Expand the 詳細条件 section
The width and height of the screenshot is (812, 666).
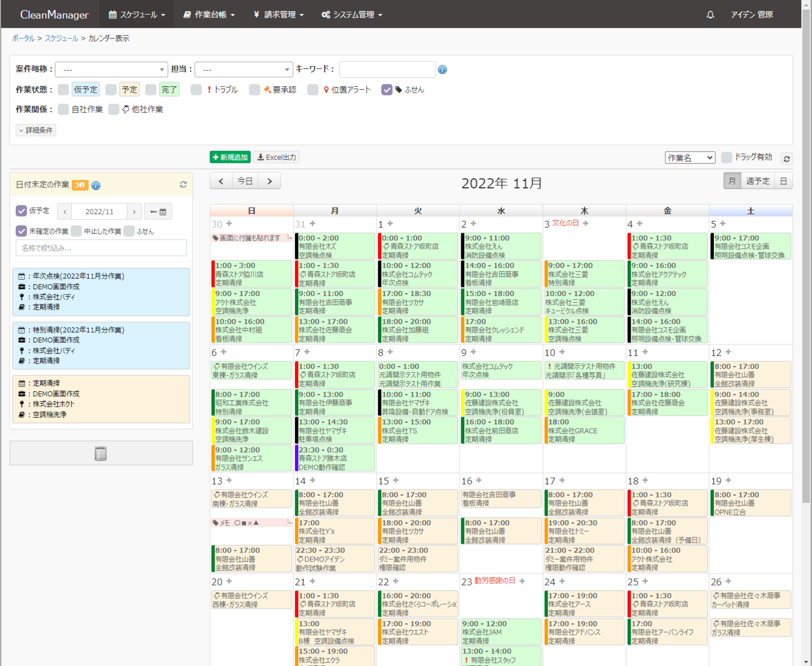pyautogui.click(x=36, y=130)
